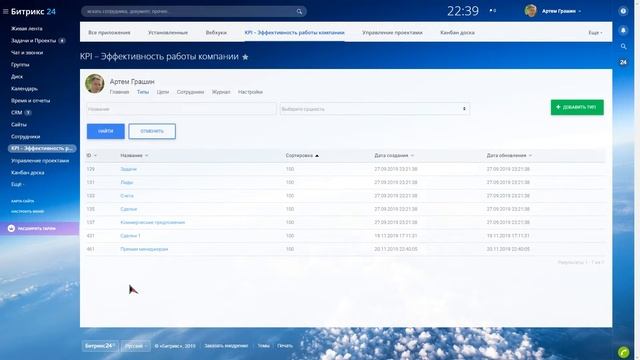Open the Цели section of the KPI app
The width and height of the screenshot is (640, 360).
pos(162,92)
